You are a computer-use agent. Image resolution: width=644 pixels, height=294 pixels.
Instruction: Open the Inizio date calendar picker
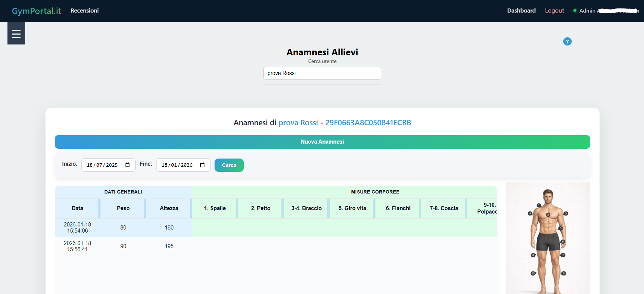coord(128,165)
